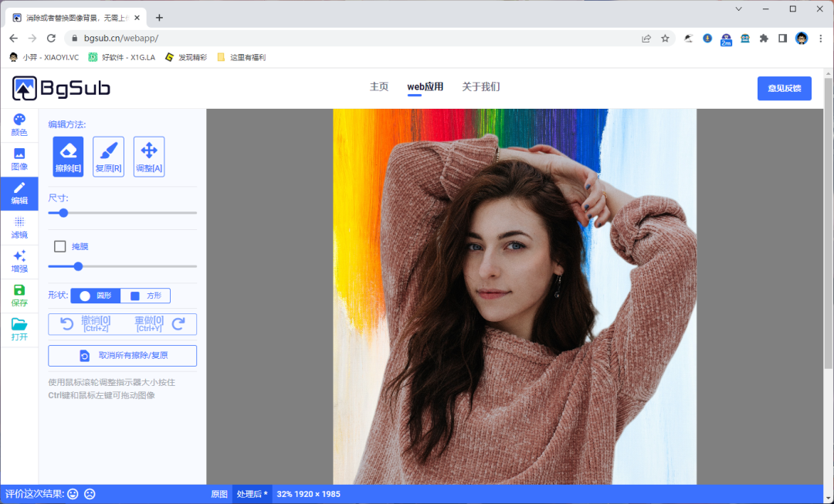
Task: Open the web应用 menu item
Action: 425,86
